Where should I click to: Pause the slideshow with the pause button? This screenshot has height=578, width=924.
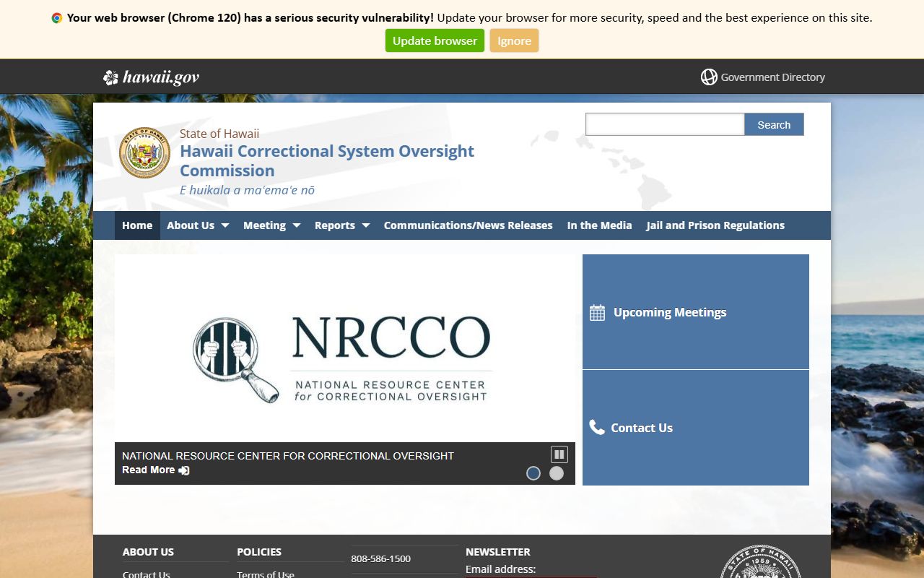[559, 454]
